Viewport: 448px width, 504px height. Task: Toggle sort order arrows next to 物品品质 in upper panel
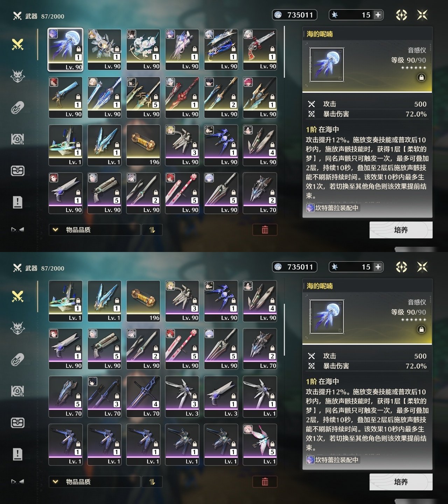pyautogui.click(x=152, y=230)
